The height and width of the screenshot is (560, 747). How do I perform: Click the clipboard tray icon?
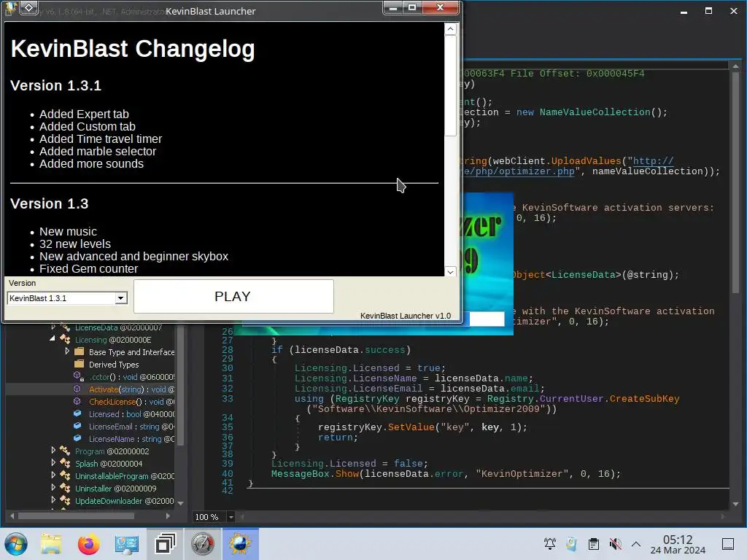click(594, 544)
